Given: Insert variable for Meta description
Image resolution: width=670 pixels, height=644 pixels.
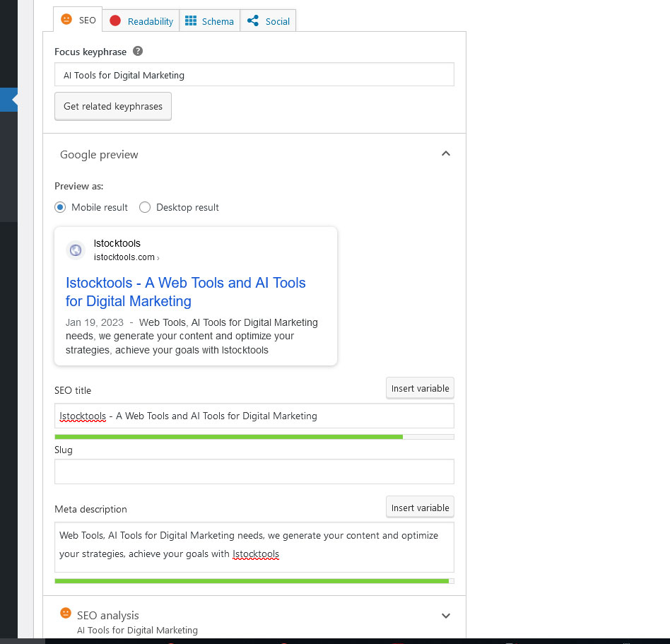Looking at the screenshot, I should point(420,508).
